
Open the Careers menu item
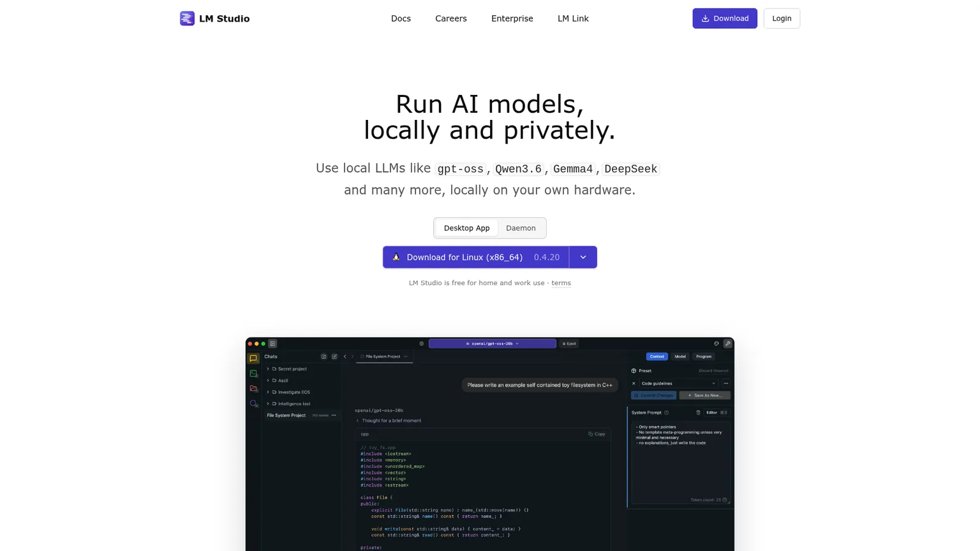coord(451,18)
